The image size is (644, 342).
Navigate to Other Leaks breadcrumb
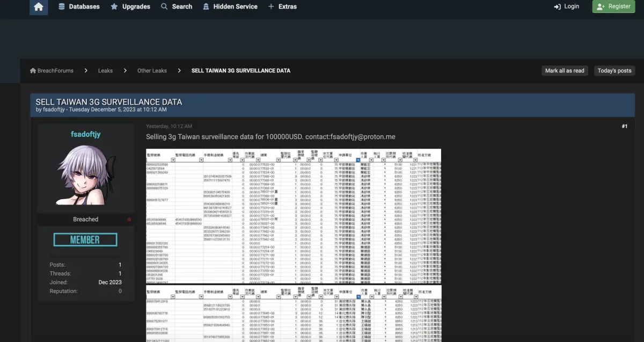152,71
